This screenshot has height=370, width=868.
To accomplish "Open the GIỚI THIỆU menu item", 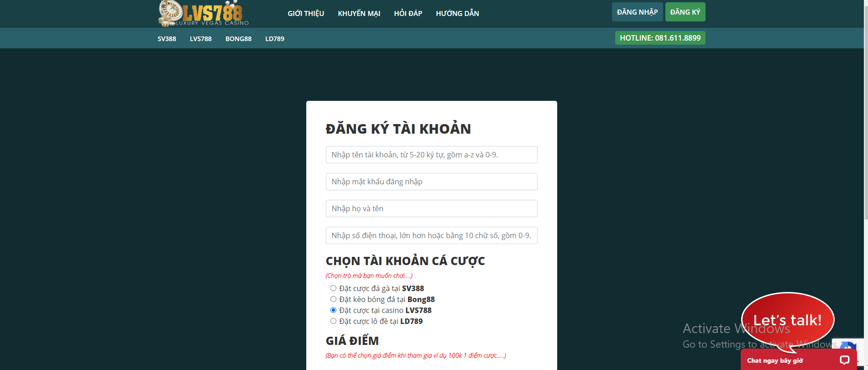I will click(x=306, y=14).
